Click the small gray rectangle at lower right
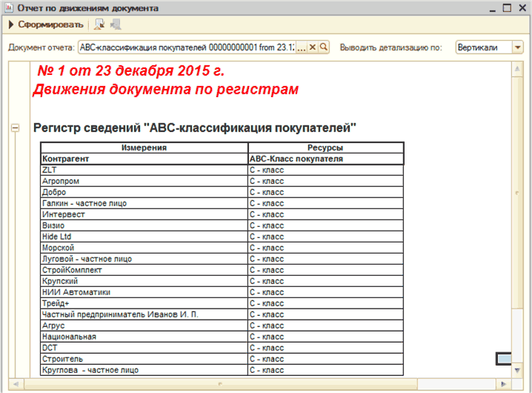This screenshot has height=393, width=532. tap(503, 360)
